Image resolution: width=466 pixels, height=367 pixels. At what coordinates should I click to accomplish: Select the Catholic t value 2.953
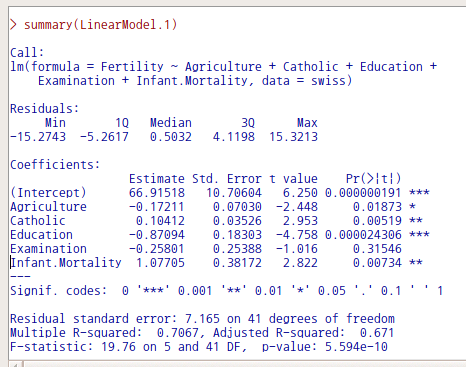tap(300, 221)
